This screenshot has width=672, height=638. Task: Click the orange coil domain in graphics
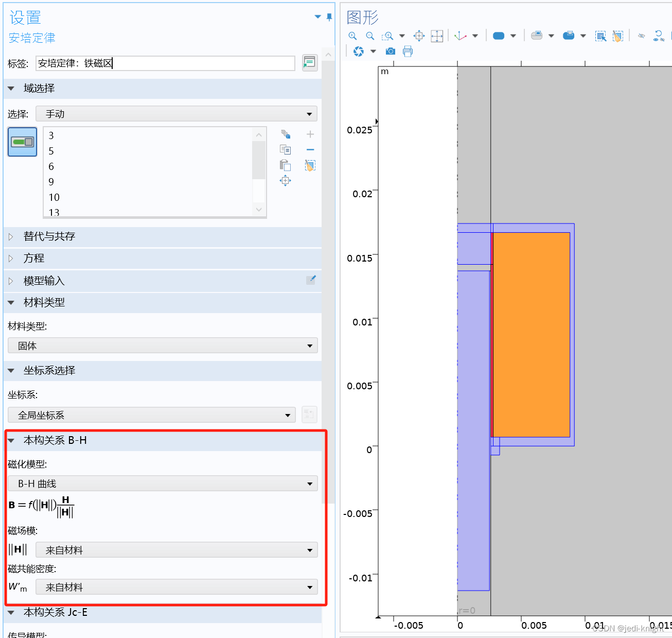click(531, 335)
